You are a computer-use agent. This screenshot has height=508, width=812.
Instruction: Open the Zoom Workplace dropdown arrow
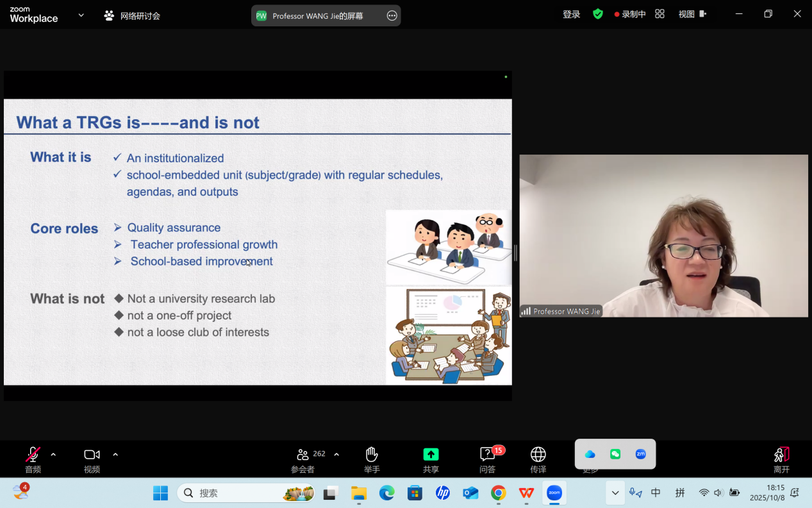[x=81, y=15]
